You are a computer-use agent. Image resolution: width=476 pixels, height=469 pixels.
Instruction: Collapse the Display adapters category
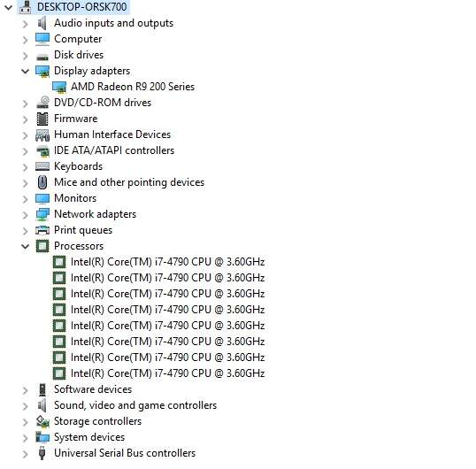(25, 71)
